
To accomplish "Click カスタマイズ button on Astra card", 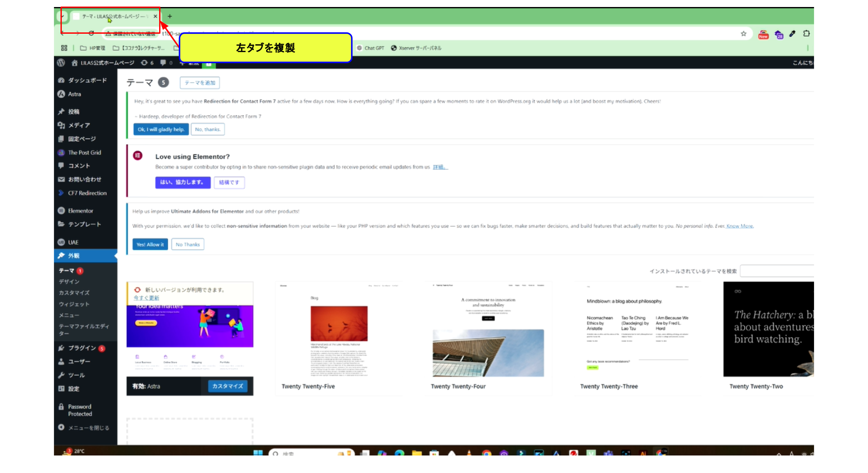I will [x=228, y=386].
